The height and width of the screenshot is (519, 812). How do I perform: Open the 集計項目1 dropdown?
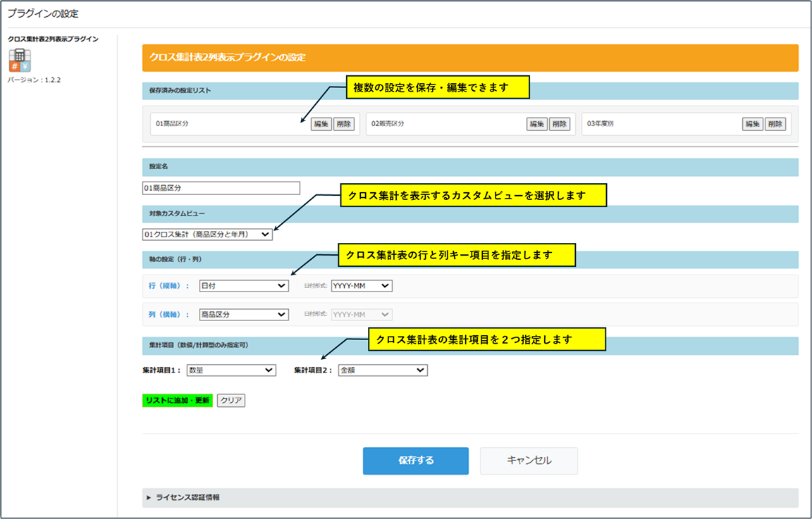pyautogui.click(x=230, y=370)
